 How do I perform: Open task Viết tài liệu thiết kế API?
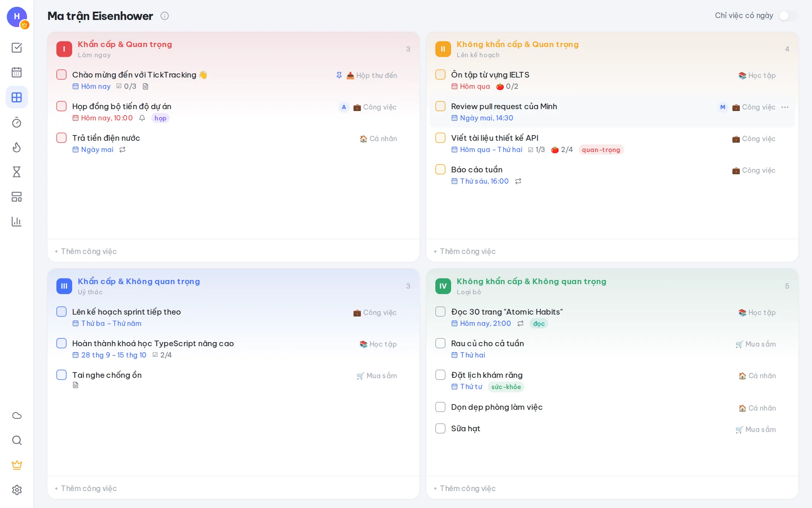click(495, 138)
